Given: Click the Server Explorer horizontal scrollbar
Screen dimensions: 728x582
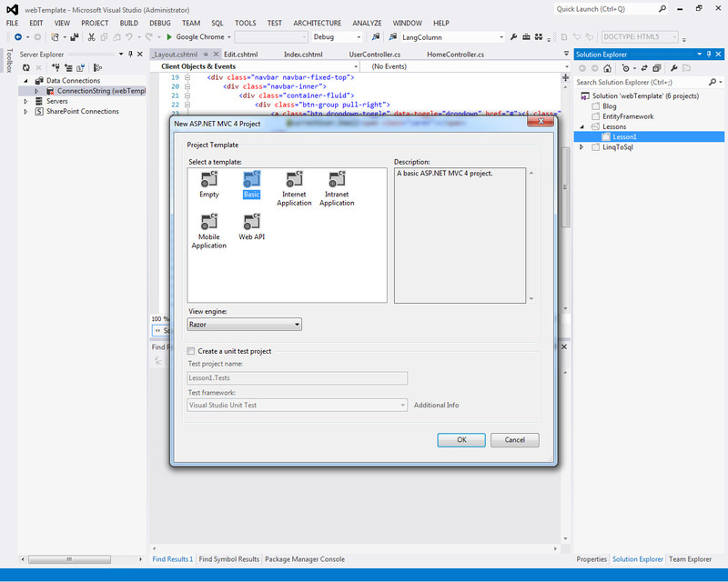Looking at the screenshot, I should click(x=70, y=559).
